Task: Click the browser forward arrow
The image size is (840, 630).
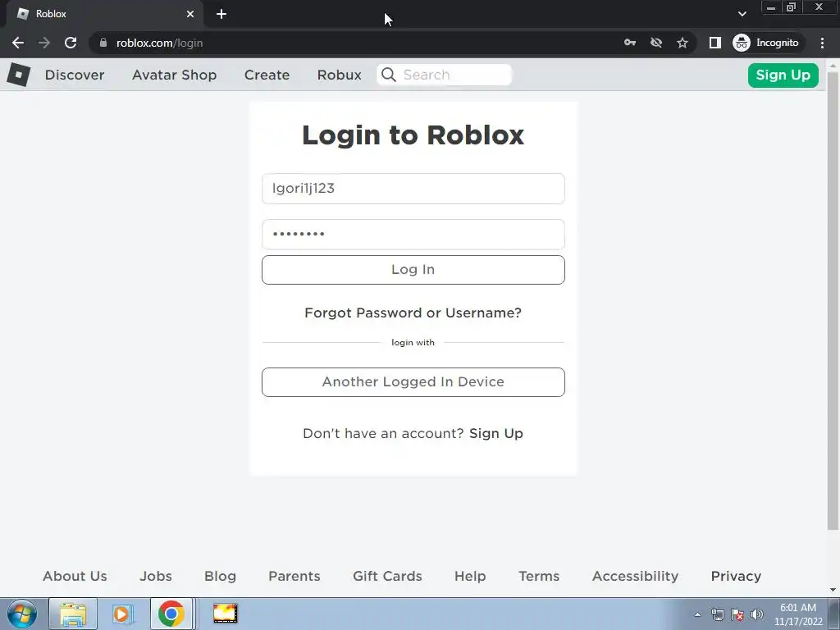Action: [x=44, y=43]
